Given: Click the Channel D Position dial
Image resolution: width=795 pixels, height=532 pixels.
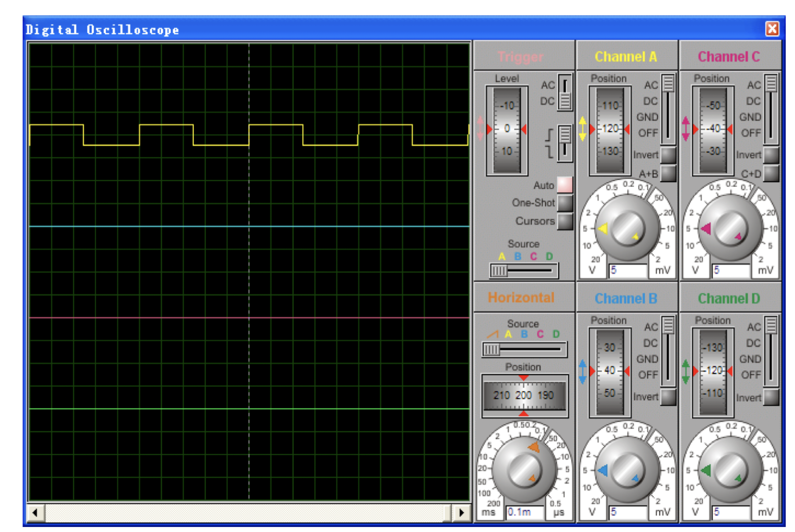Looking at the screenshot, I should [713, 372].
